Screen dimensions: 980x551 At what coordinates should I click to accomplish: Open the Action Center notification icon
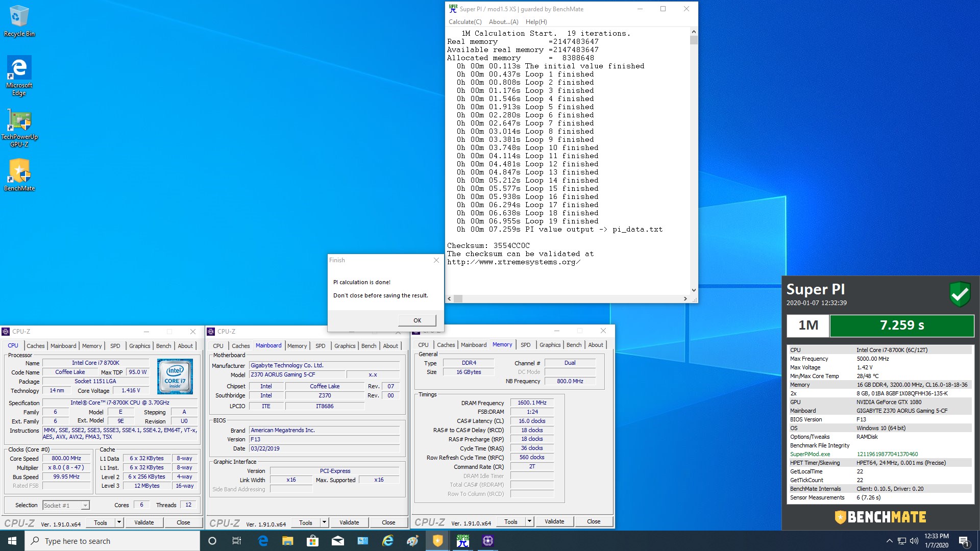964,541
